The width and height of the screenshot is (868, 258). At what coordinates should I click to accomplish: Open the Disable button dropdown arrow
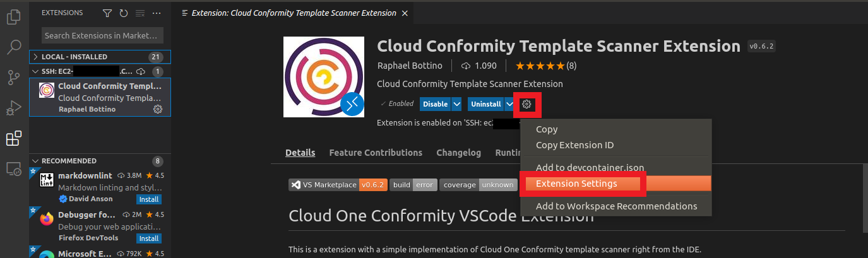pyautogui.click(x=456, y=104)
